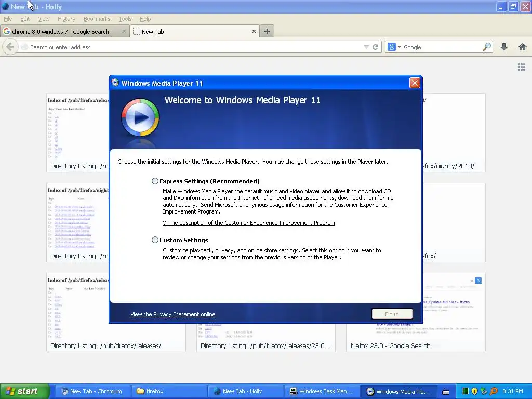
Task: Go to the browser Home page icon
Action: tap(523, 47)
